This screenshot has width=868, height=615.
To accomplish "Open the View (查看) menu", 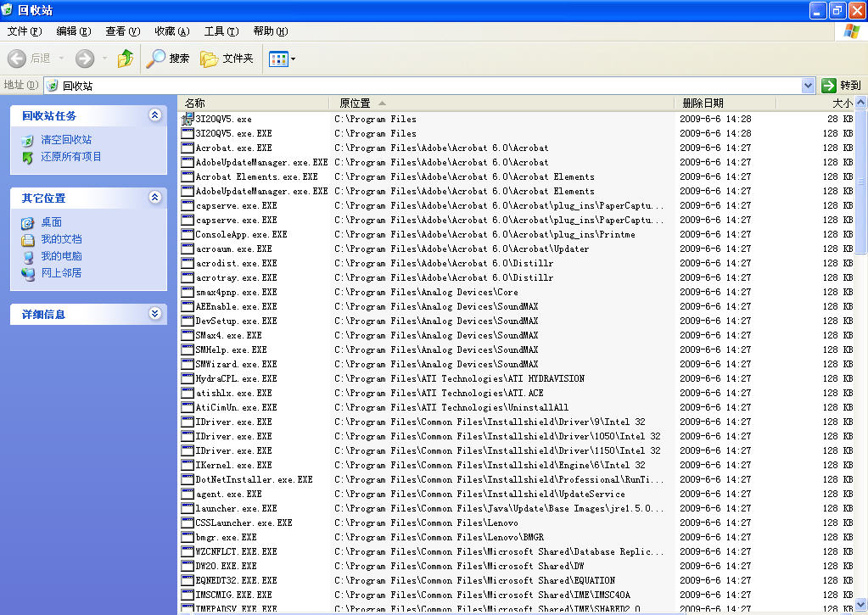I will click(x=123, y=31).
